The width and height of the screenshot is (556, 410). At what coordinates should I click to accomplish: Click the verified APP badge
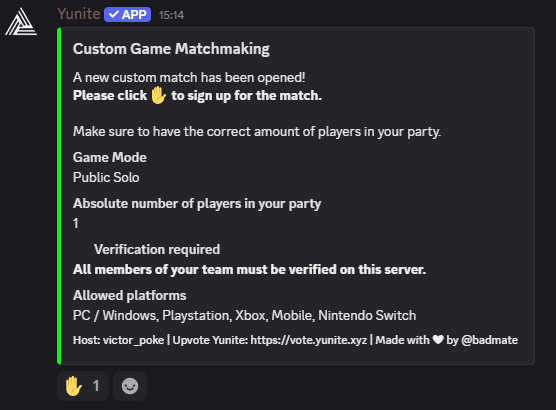point(128,15)
